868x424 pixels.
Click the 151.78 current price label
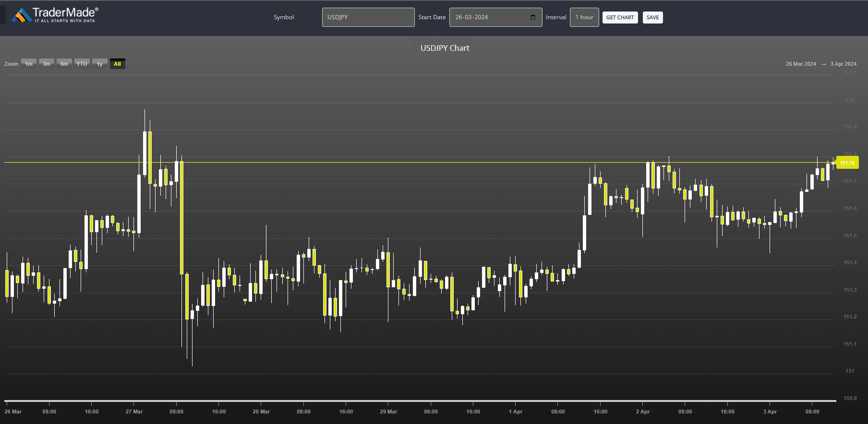coord(847,163)
